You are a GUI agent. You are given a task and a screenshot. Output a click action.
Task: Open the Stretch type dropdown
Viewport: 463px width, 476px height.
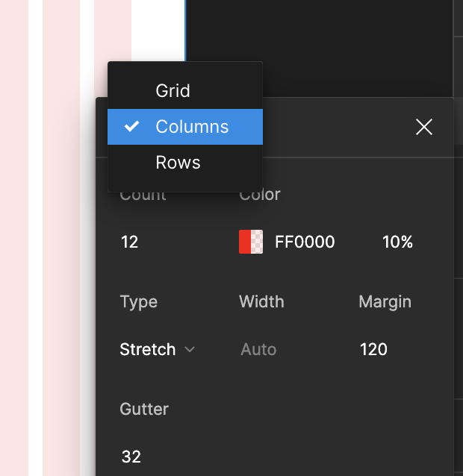point(157,349)
